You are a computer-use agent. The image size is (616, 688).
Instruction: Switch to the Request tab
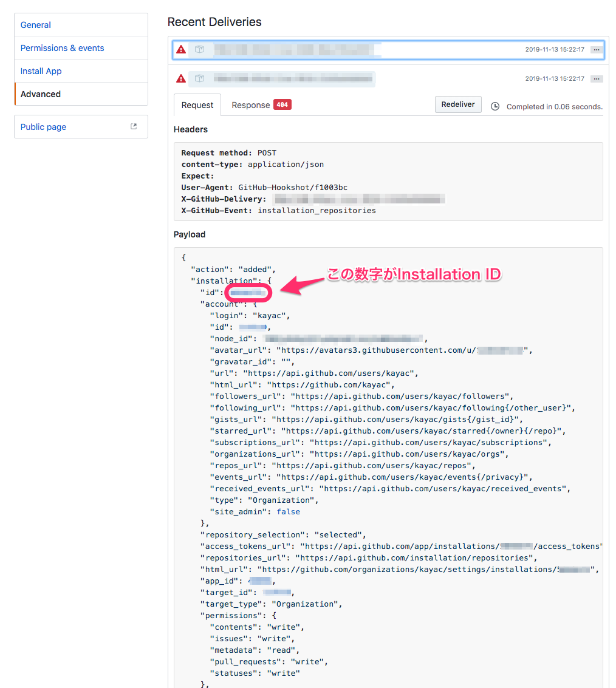click(x=197, y=105)
